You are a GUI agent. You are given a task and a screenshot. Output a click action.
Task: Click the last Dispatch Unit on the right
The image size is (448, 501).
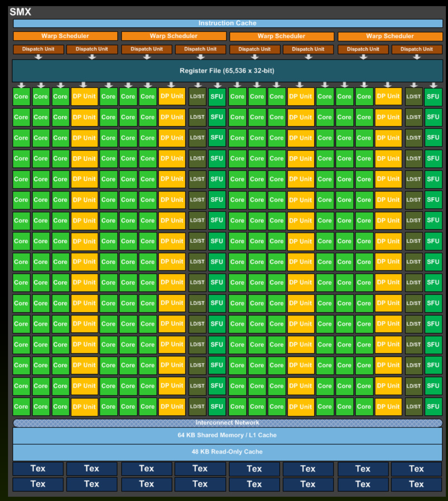(x=417, y=49)
